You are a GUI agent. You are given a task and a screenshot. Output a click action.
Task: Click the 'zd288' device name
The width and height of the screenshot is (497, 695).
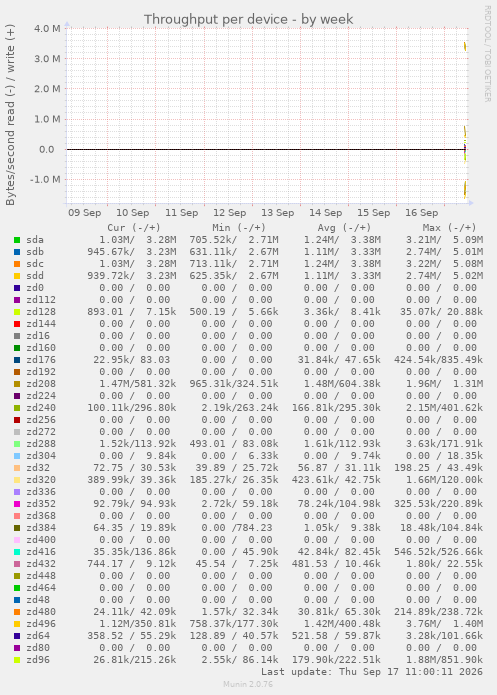coord(41,444)
